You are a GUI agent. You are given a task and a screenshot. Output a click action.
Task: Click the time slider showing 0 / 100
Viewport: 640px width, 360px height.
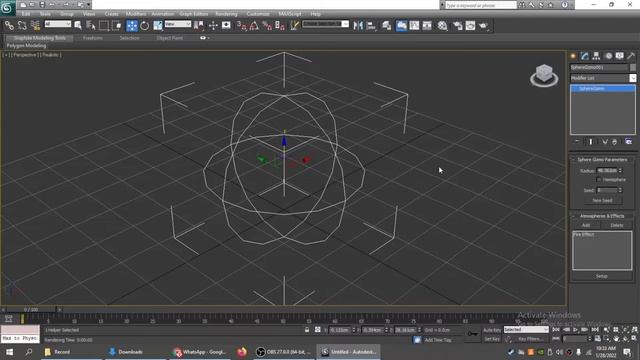[x=31, y=310]
